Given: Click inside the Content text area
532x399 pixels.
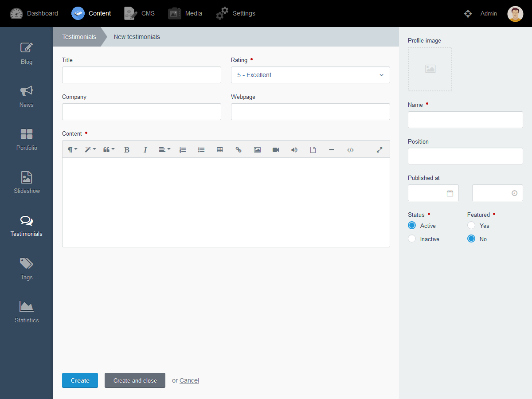Looking at the screenshot, I should [226, 203].
